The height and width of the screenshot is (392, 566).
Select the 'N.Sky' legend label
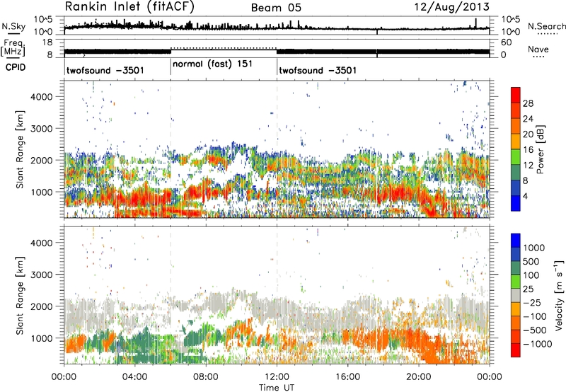point(13,26)
